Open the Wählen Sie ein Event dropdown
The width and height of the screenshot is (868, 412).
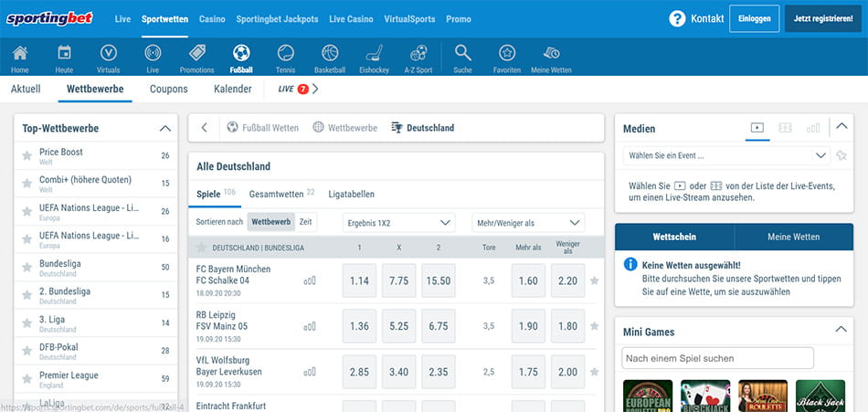[726, 155]
